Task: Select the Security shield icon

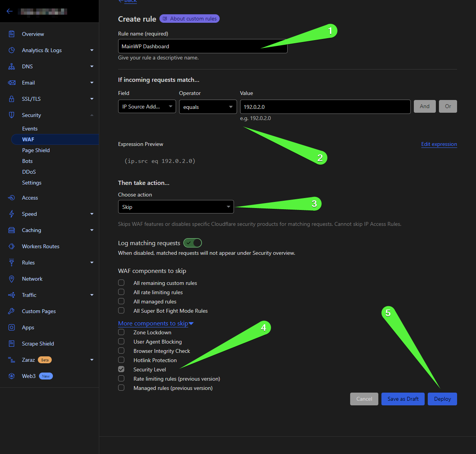Action: pos(11,115)
